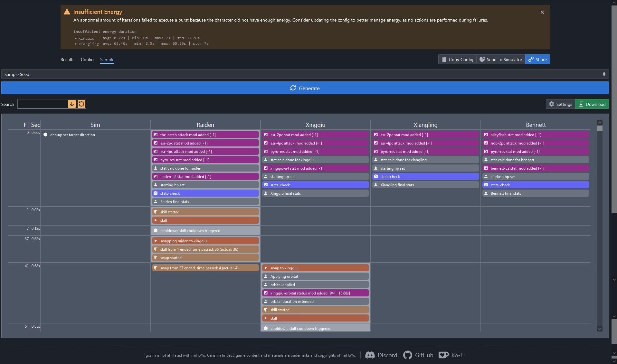Click the GitHub logo icon
The image size is (617, 364).
[407, 355]
